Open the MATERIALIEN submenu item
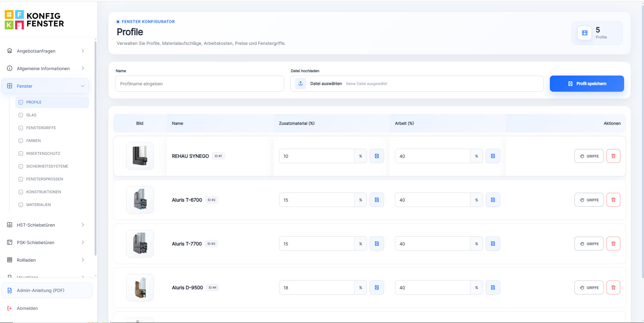The width and height of the screenshot is (644, 323). [x=52, y=205]
